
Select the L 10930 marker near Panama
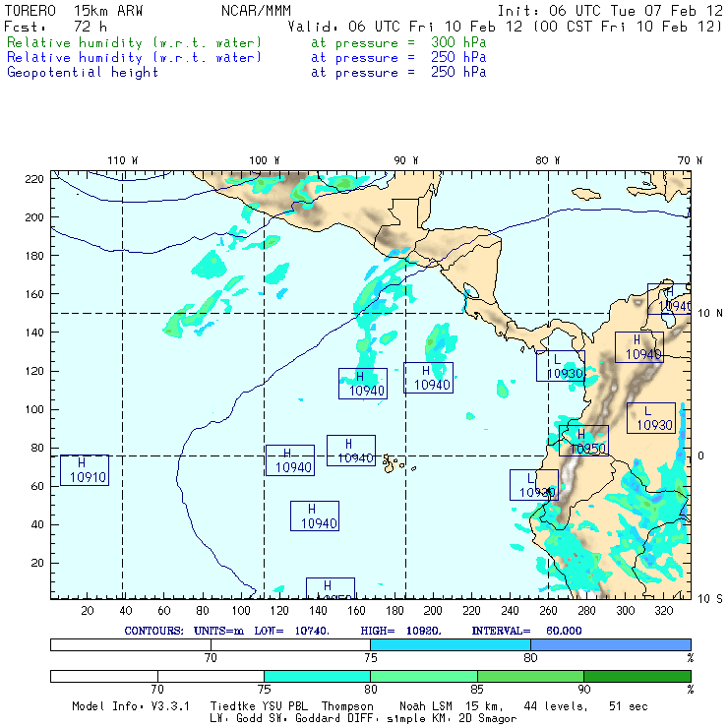(561, 366)
